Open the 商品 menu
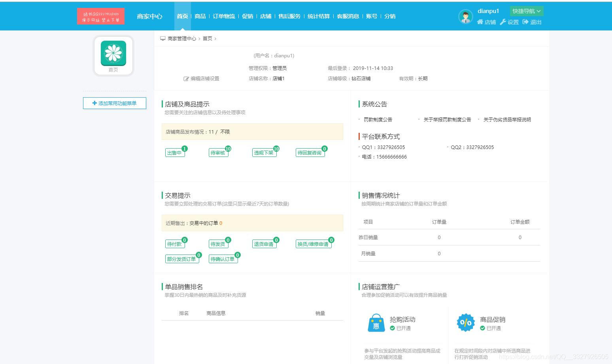 coord(200,16)
